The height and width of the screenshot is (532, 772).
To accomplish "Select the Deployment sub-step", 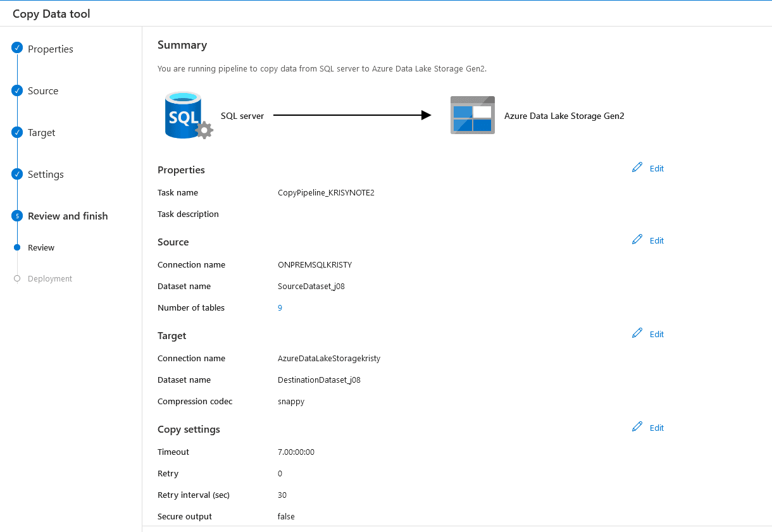I will coord(50,279).
